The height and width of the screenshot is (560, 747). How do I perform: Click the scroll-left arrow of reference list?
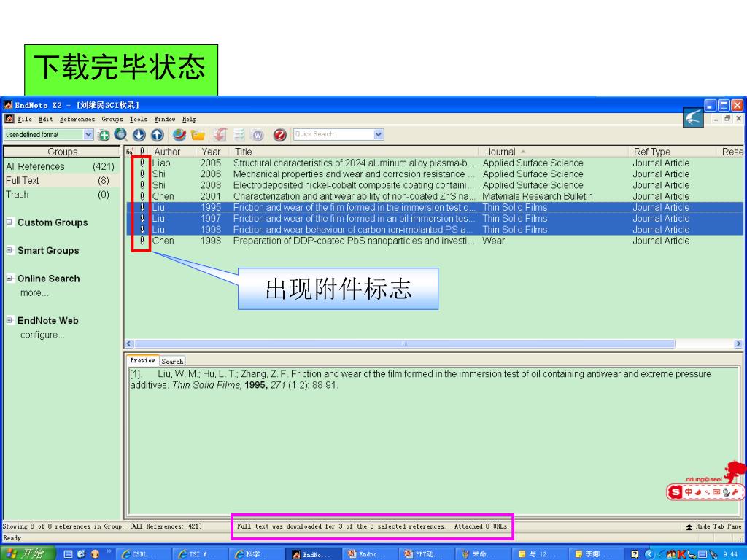pyautogui.click(x=130, y=343)
